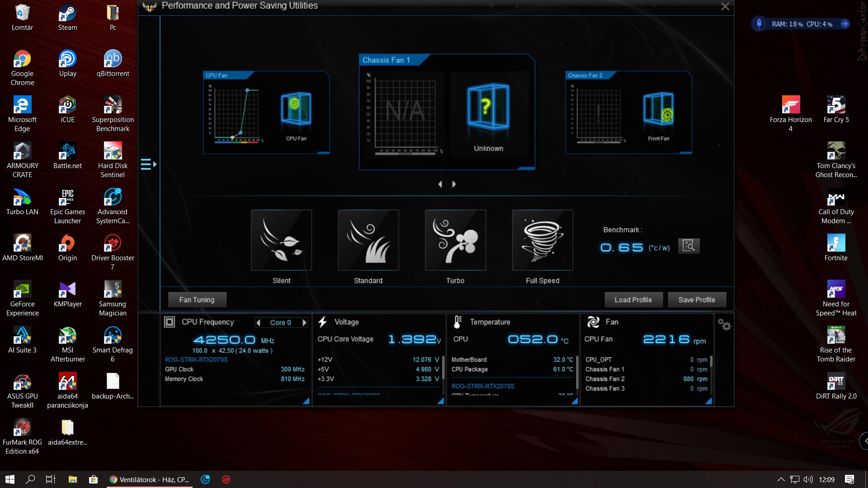Show next fan in carousel
This screenshot has height=488, width=868.
454,184
